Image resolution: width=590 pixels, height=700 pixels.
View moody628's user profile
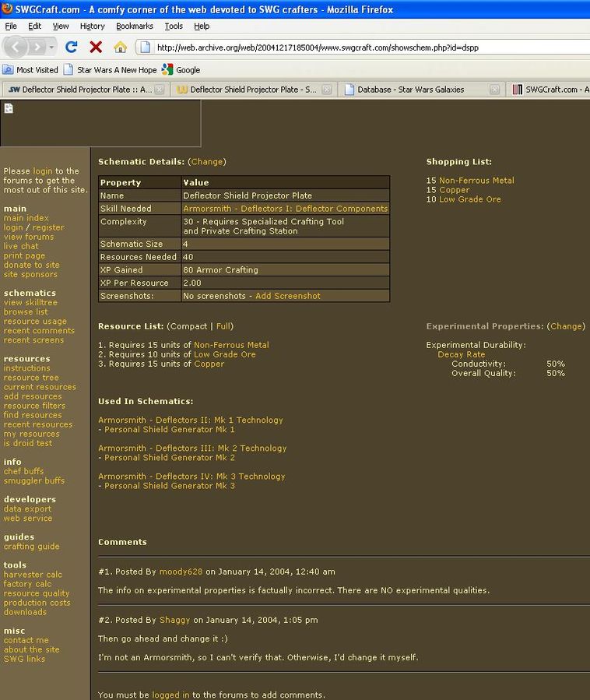181,572
